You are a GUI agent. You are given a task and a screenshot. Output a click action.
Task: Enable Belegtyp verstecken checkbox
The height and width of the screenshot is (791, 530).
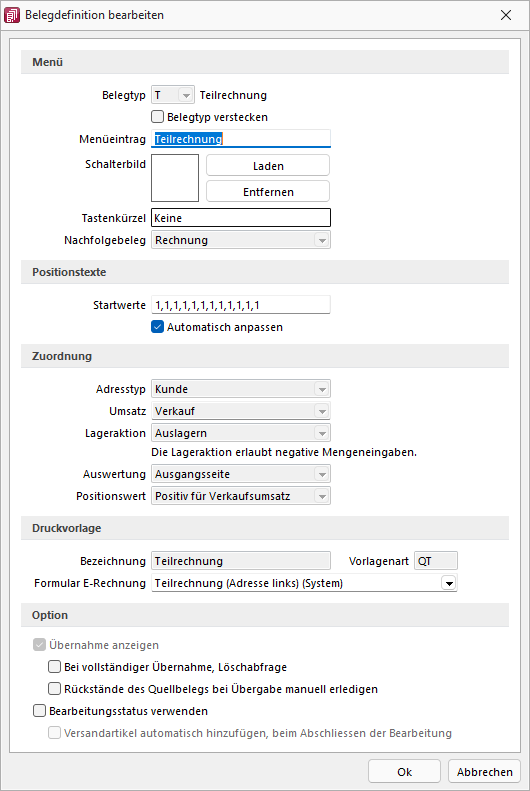(158, 117)
